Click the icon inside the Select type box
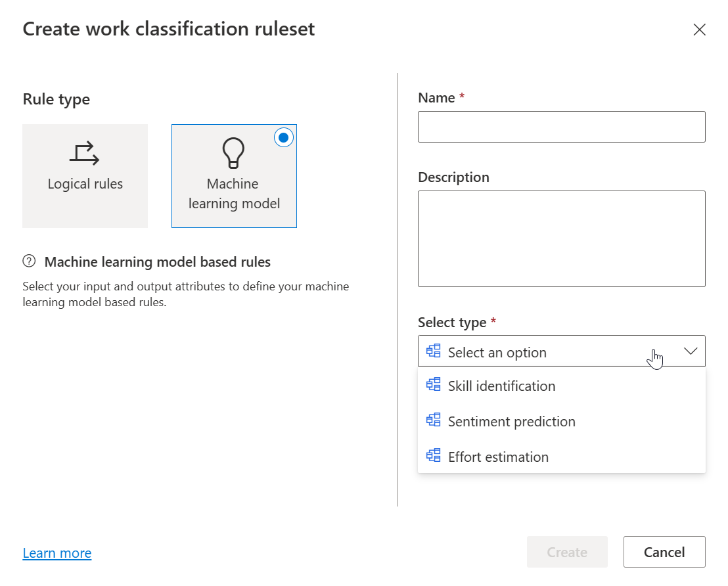The height and width of the screenshot is (586, 728). pos(433,351)
